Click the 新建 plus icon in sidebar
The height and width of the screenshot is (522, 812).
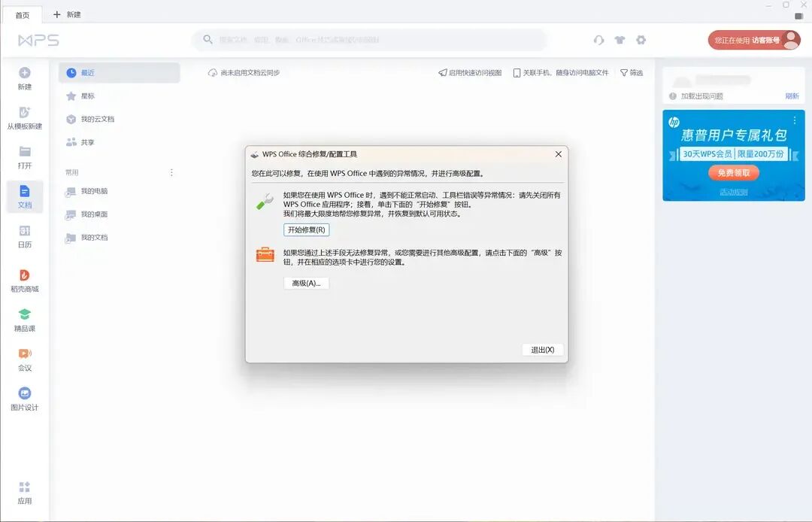point(24,73)
